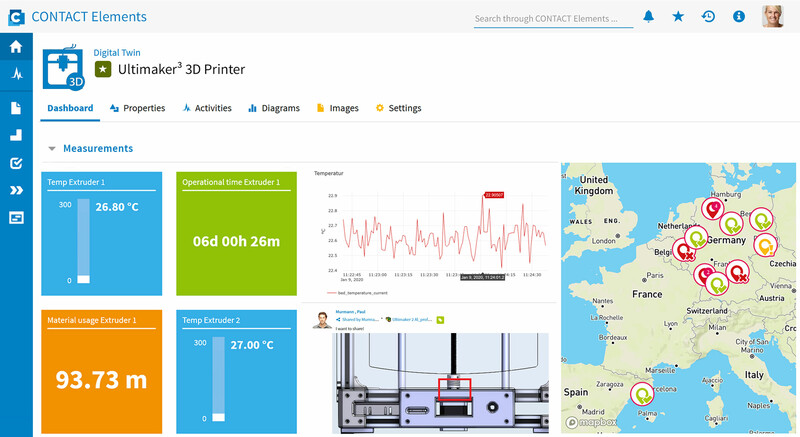The width and height of the screenshot is (800, 437).
Task: Click the Digital Twin breadcrumb link
Action: pos(116,53)
